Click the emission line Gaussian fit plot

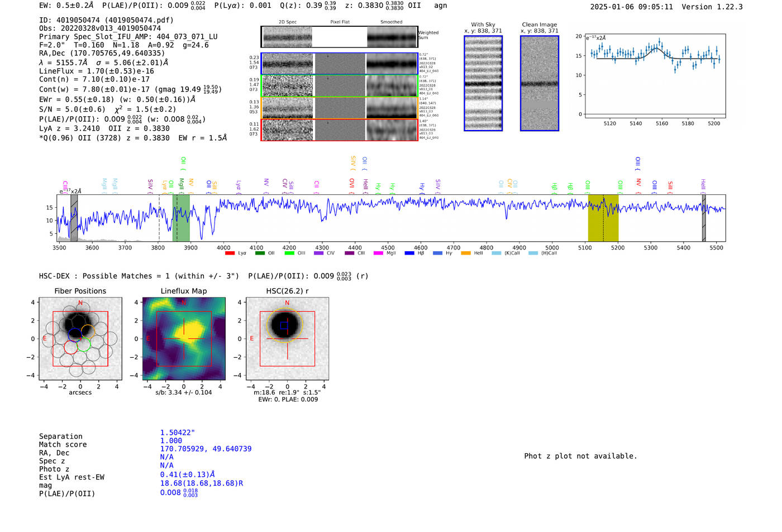click(655, 76)
